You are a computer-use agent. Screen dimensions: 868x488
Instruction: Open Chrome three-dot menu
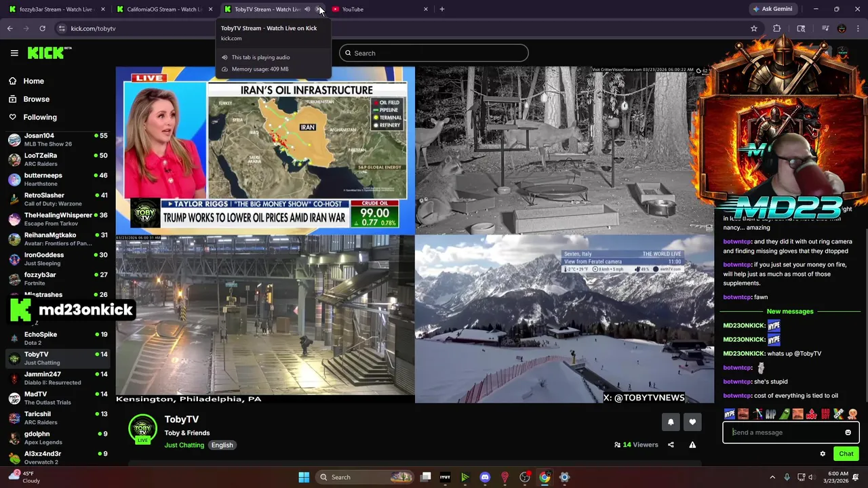point(859,28)
